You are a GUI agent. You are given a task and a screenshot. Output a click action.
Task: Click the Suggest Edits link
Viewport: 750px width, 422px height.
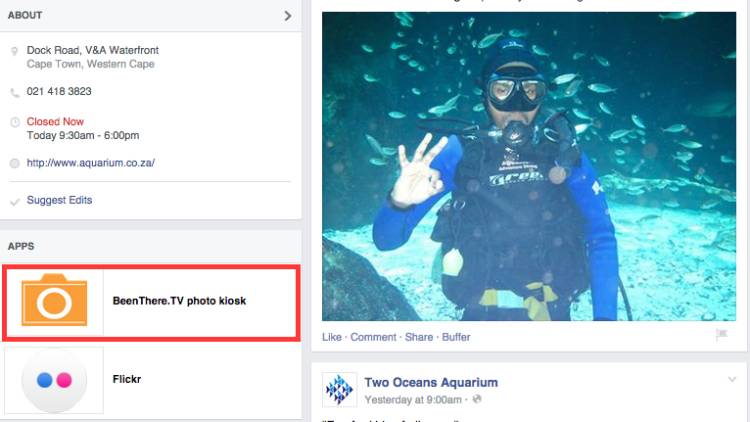click(59, 200)
